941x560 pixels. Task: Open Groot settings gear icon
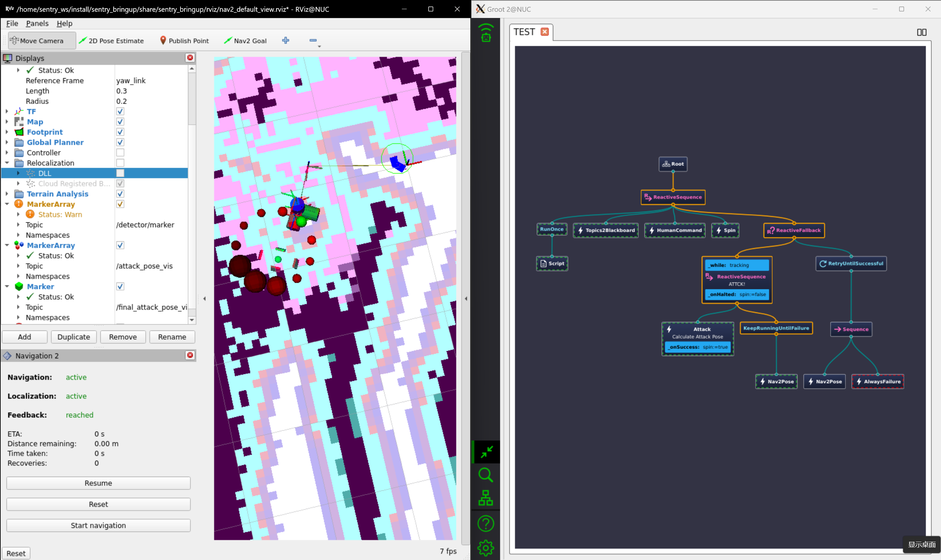click(486, 548)
